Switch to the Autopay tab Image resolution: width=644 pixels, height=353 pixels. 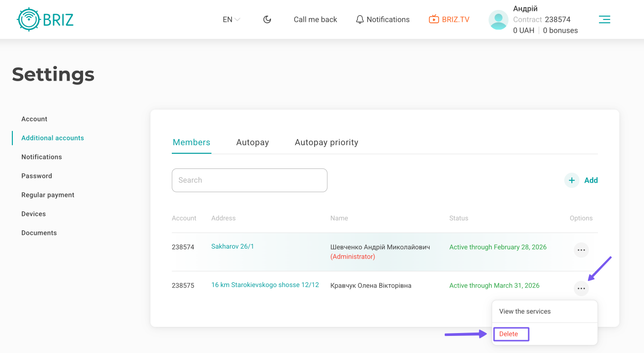[252, 142]
